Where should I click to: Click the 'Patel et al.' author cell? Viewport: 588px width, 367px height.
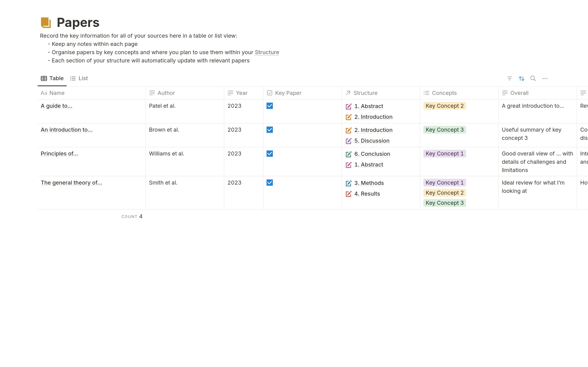tap(185, 111)
